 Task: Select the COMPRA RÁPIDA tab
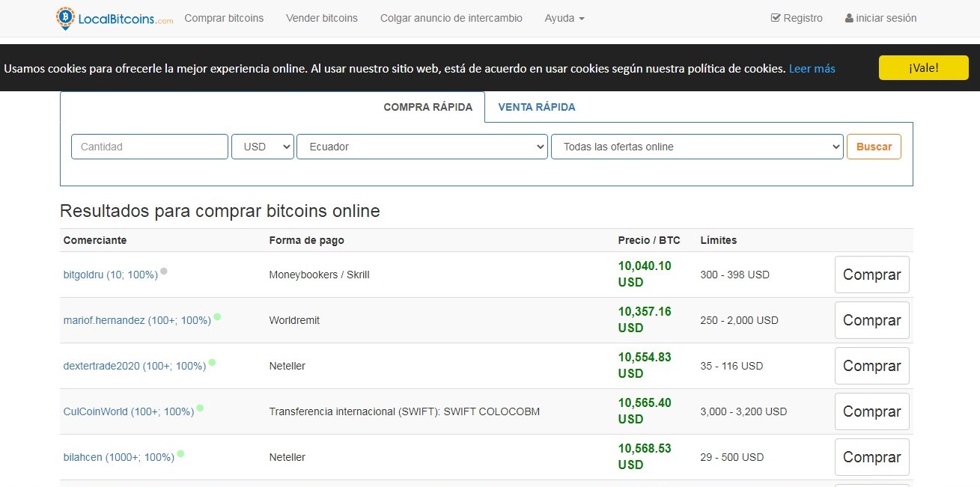point(428,107)
